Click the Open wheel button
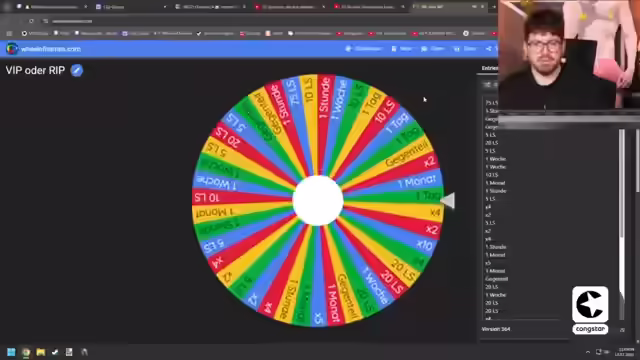This screenshot has height=360, width=640. point(433,49)
